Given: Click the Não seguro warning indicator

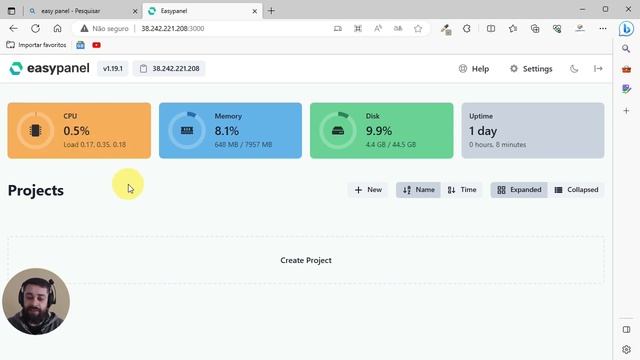Looking at the screenshot, I should point(104,29).
